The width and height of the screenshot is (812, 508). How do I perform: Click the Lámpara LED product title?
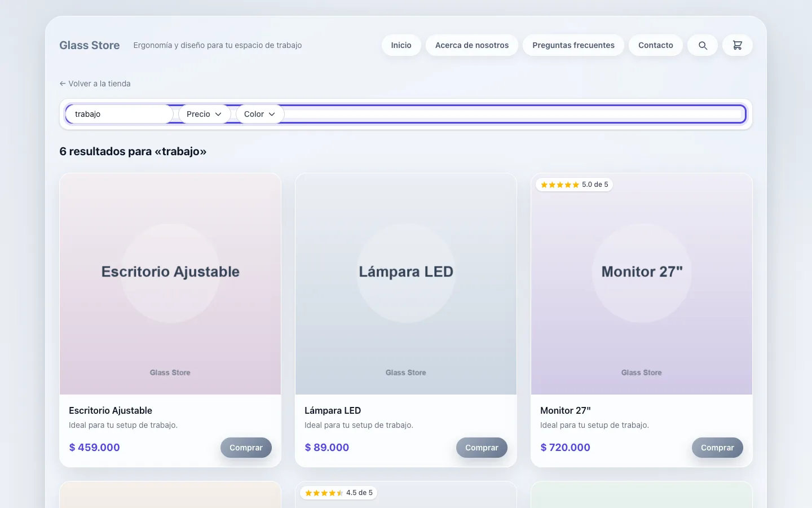[x=333, y=410]
